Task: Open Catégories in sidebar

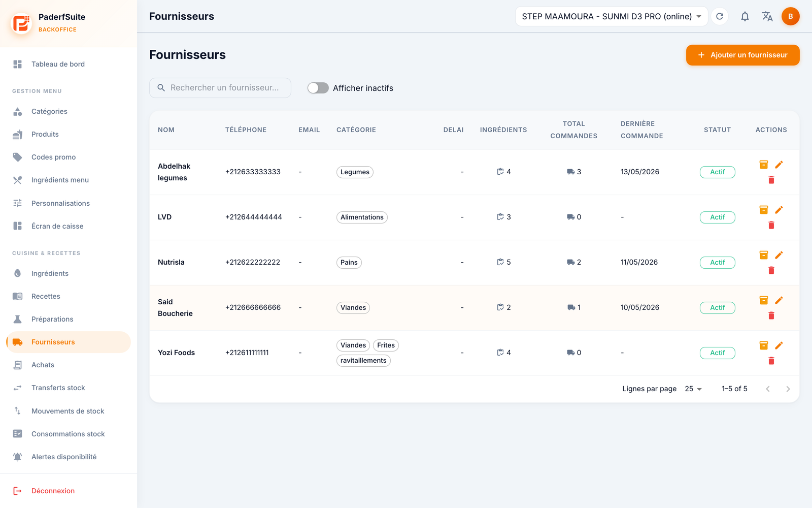Action: [x=69, y=111]
